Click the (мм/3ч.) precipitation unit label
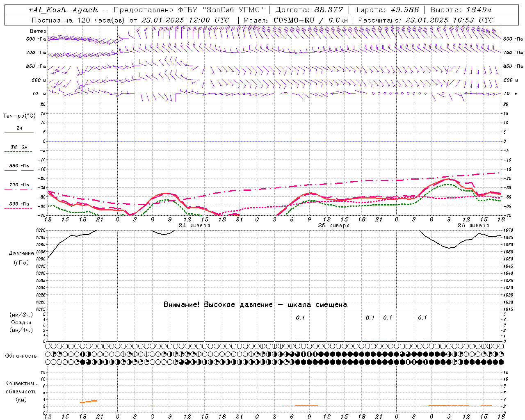 click(21, 315)
